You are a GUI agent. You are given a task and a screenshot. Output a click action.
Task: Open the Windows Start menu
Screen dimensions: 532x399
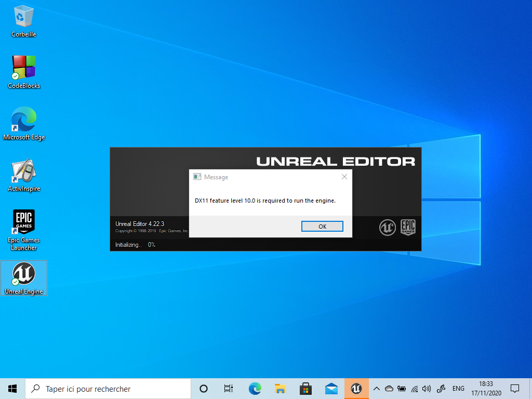pos(12,389)
